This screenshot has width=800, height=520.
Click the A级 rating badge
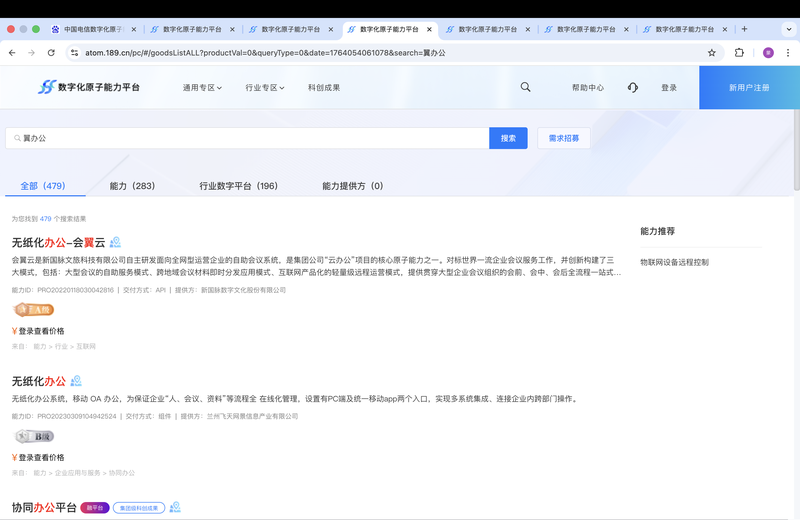(33, 310)
